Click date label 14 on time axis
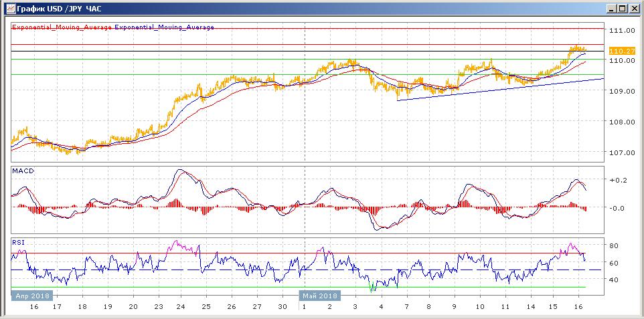The image size is (644, 319). (530, 307)
